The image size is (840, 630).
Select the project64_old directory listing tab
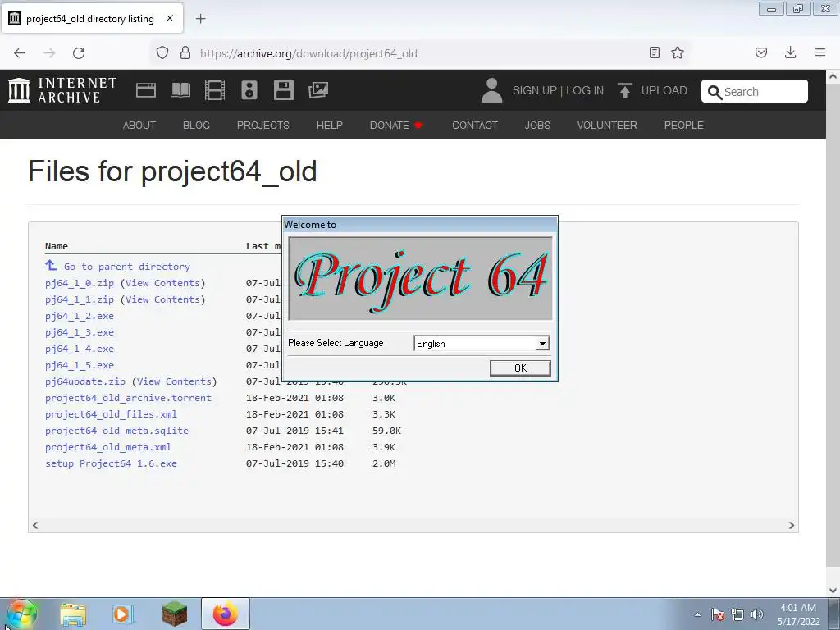coord(92,18)
